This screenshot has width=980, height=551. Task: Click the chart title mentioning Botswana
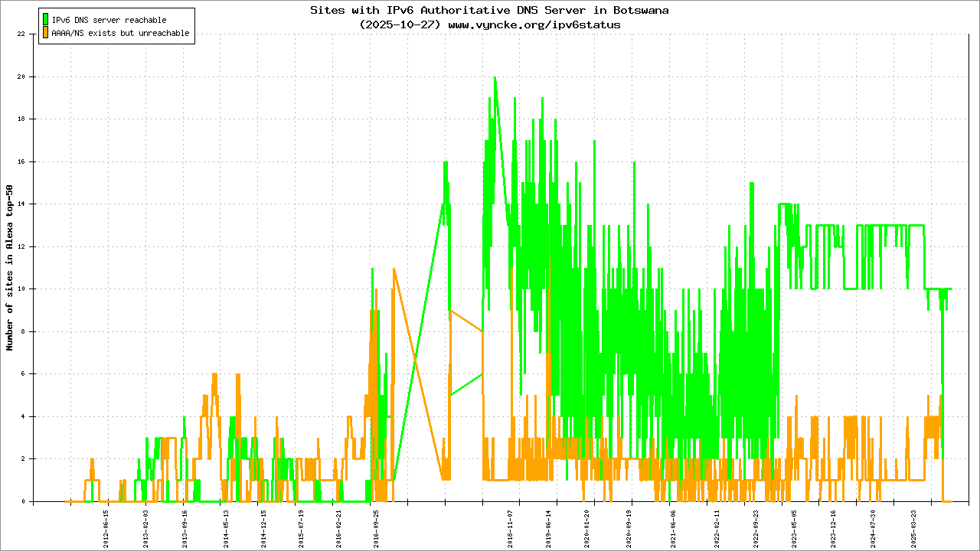[489, 11]
